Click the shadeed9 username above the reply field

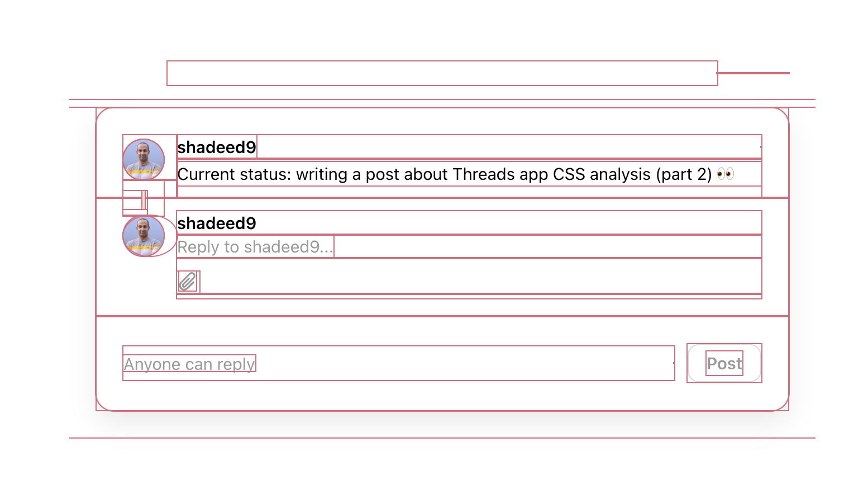(217, 223)
